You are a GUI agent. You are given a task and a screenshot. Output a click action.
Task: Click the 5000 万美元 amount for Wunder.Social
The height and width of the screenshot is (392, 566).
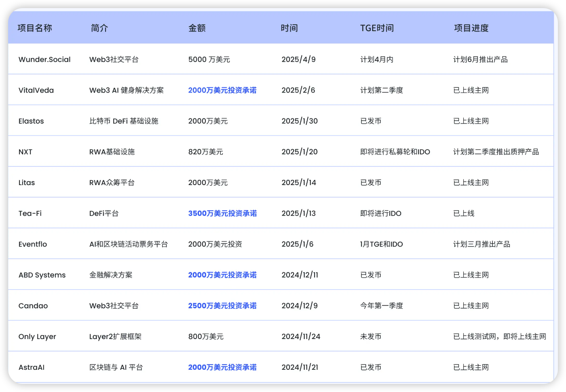click(209, 59)
